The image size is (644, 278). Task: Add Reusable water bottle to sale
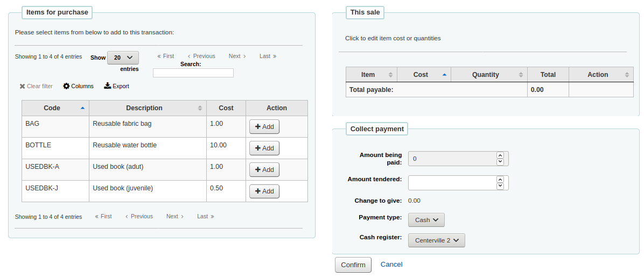[264, 148]
